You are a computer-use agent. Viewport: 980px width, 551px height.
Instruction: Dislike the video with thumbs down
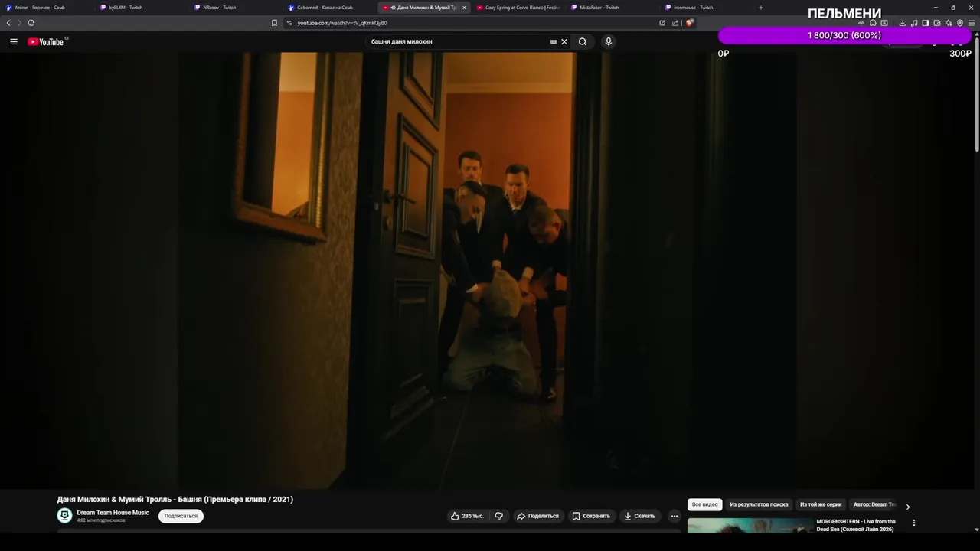click(x=499, y=516)
